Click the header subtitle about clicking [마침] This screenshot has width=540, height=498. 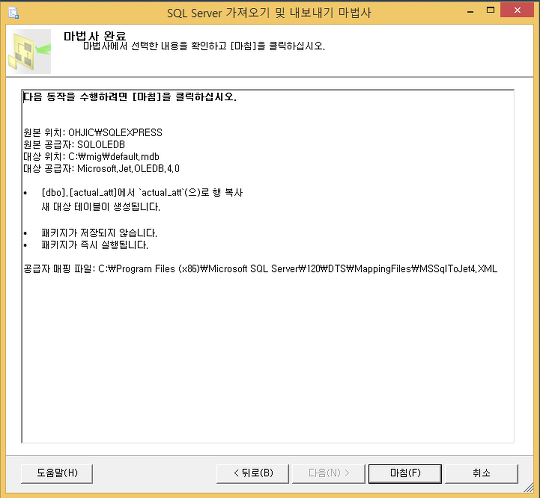pos(204,46)
